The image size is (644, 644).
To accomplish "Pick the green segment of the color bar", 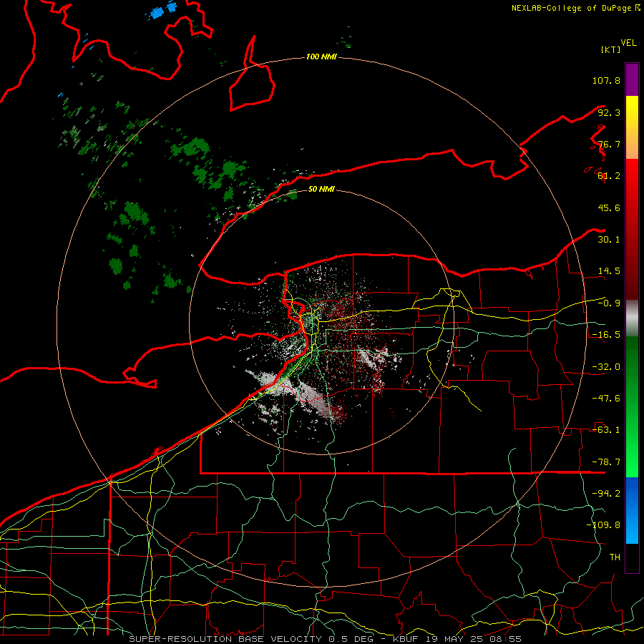I will pyautogui.click(x=632, y=406).
